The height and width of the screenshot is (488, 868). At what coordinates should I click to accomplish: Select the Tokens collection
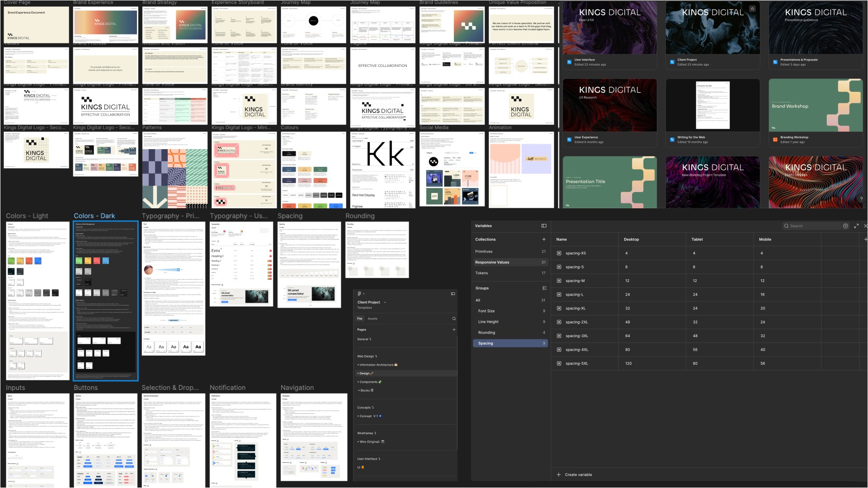[x=481, y=273]
